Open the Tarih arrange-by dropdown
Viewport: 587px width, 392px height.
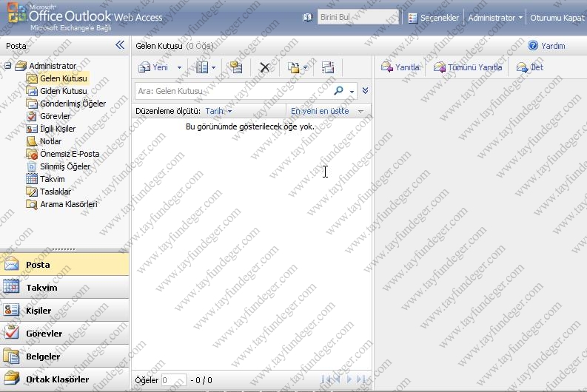218,111
